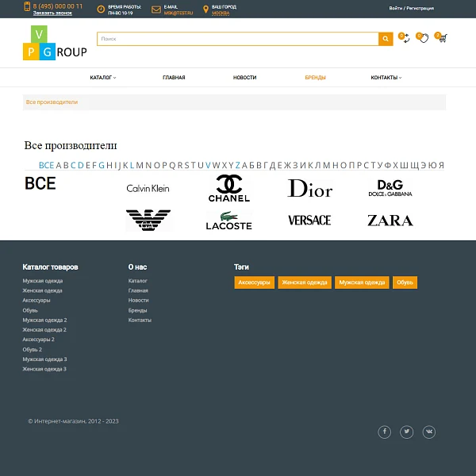Go to Новости menu item
Image resolution: width=476 pixels, height=476 pixels.
click(244, 78)
